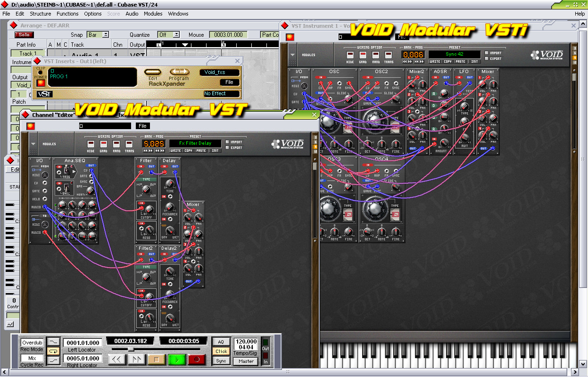Adjust the transport position slider
This screenshot has width=588, height=377.
[131, 349]
